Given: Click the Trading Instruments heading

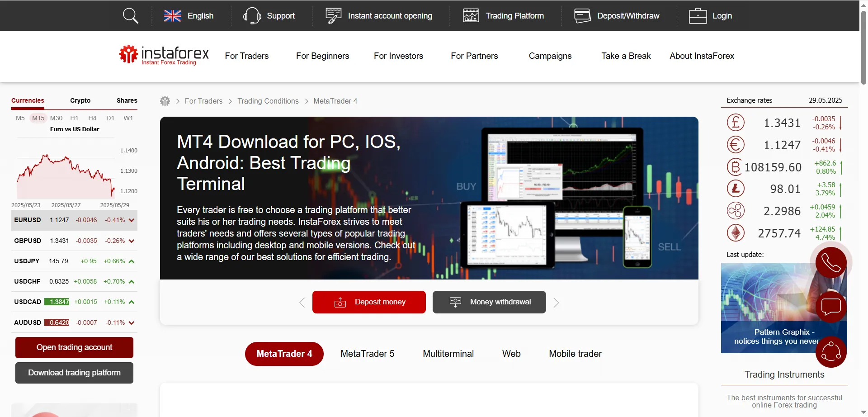Looking at the screenshot, I should coord(784,374).
